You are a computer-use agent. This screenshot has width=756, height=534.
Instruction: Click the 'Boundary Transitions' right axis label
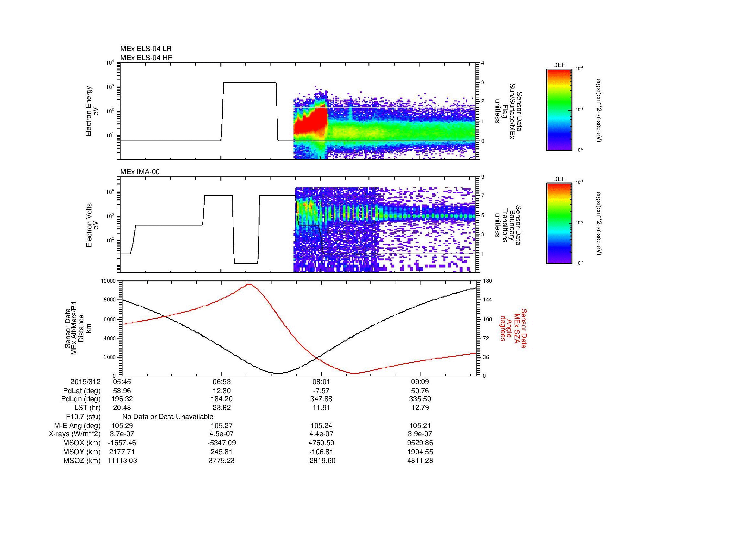click(509, 225)
